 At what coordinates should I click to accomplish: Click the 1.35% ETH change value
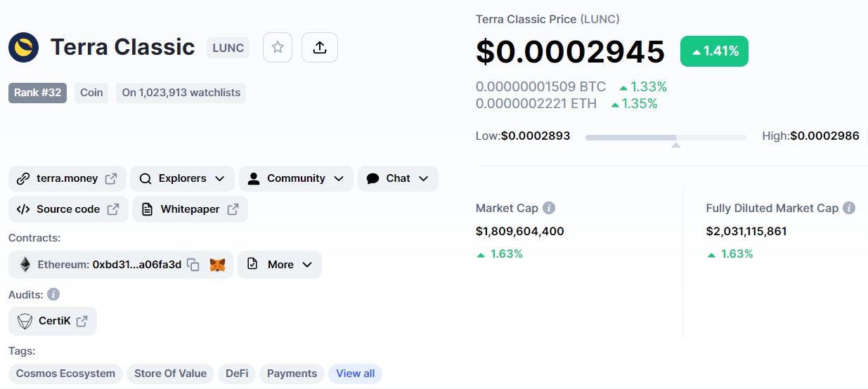pyautogui.click(x=634, y=104)
